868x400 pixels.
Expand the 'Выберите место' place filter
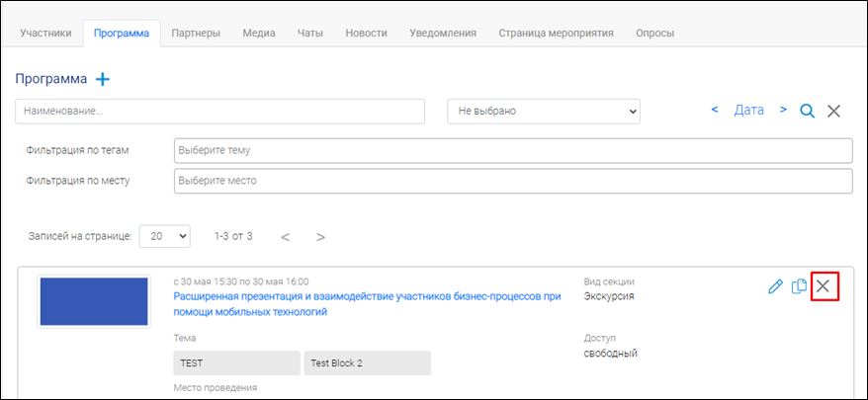[512, 182]
